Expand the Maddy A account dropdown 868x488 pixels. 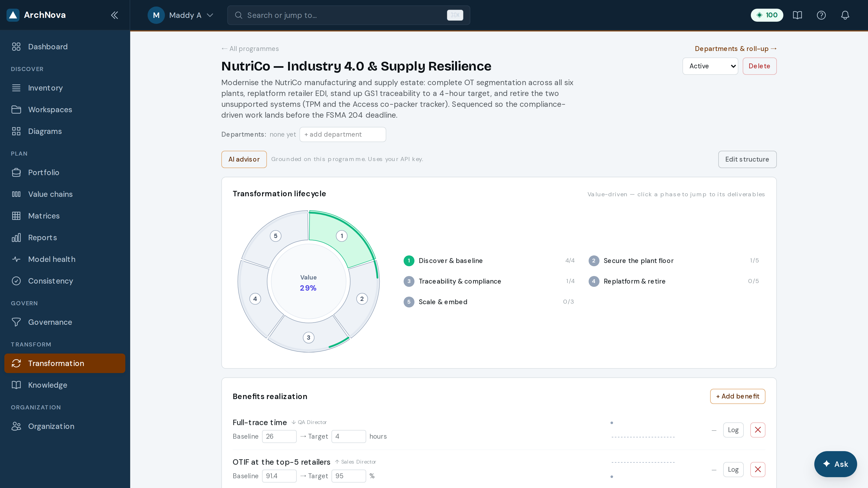(x=181, y=15)
